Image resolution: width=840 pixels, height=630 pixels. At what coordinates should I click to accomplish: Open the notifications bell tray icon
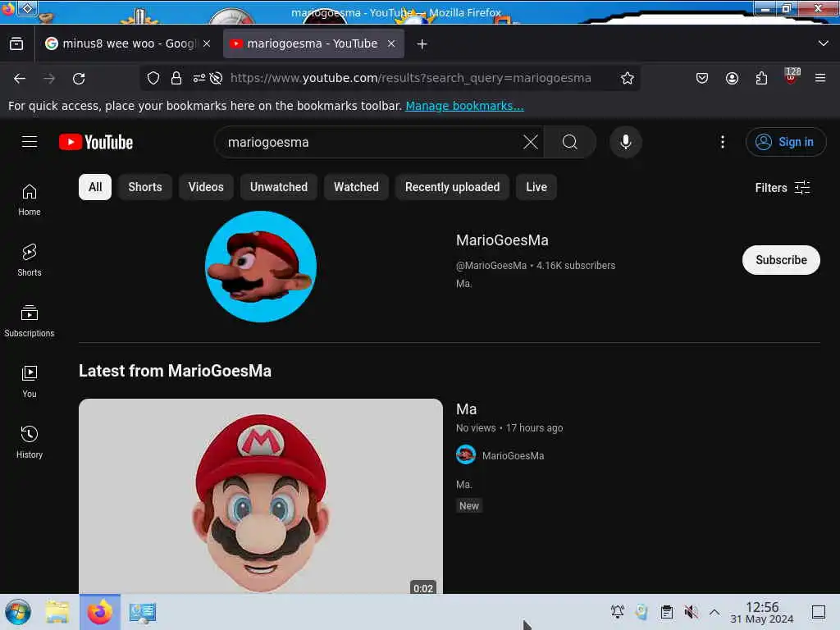point(617,612)
